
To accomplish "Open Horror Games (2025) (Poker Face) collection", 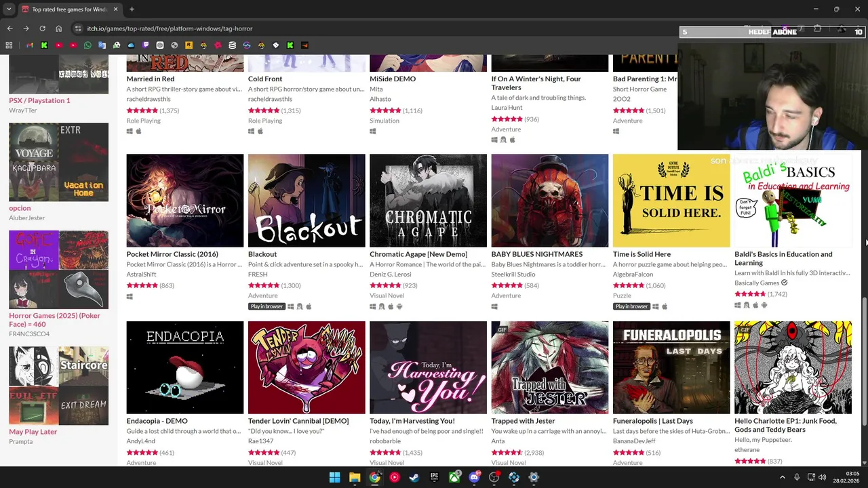I will pos(54,320).
